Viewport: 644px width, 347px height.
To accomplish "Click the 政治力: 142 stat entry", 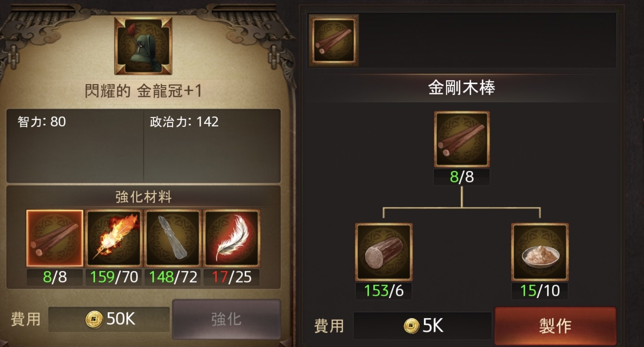I will [184, 122].
